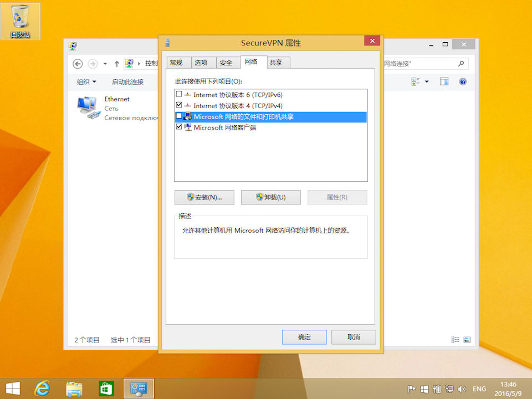The height and width of the screenshot is (399, 532).
Task: Click the Ethernet connection name text
Action: [x=117, y=99]
